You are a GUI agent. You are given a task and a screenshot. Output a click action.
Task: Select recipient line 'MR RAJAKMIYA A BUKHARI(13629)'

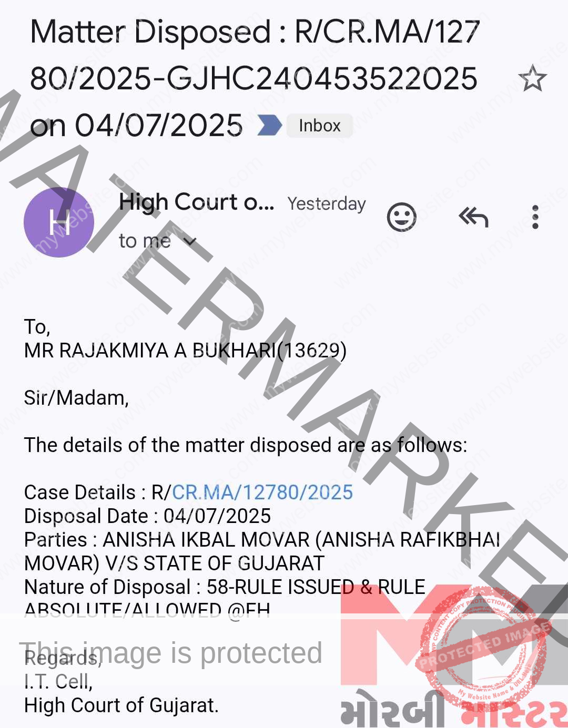coord(185,350)
